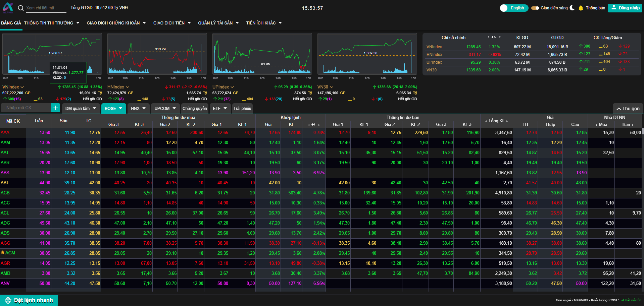Click in Xem chi tiết mã search field
The height and width of the screenshot is (306, 644).
[46, 8]
